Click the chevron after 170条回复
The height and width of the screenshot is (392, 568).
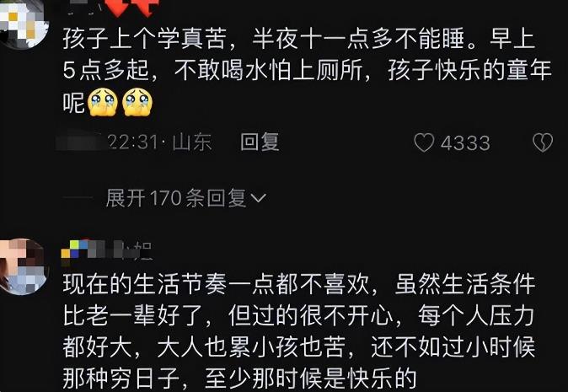[x=258, y=198]
